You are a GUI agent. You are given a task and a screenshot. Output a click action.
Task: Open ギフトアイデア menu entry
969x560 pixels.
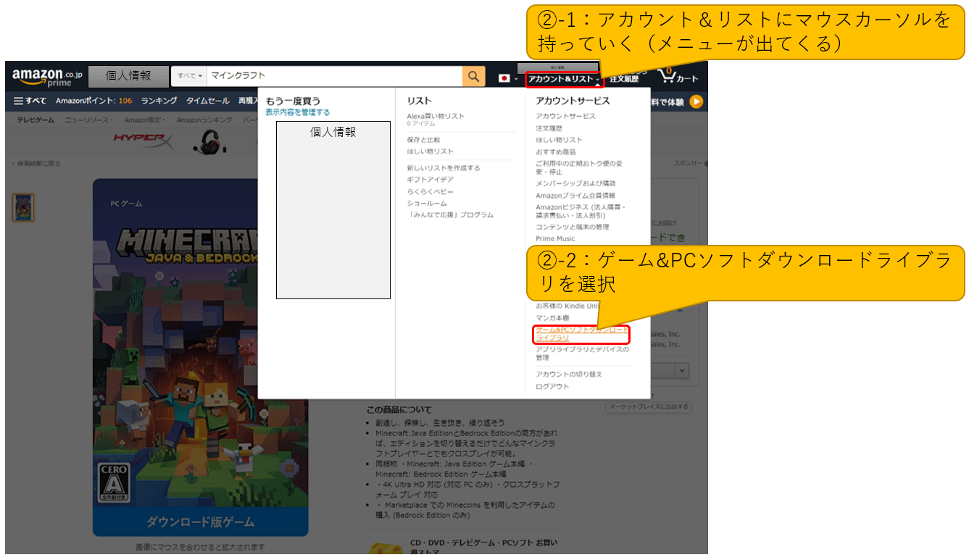(431, 180)
